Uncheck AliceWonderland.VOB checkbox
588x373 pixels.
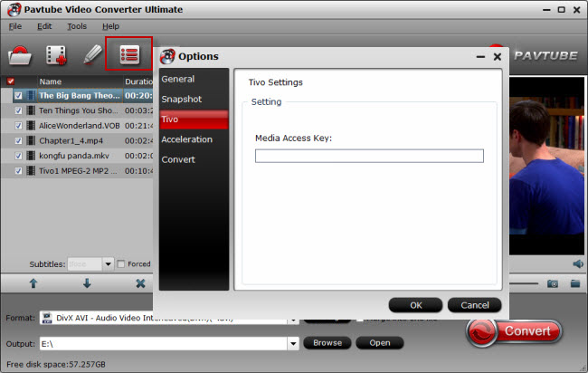[18, 126]
